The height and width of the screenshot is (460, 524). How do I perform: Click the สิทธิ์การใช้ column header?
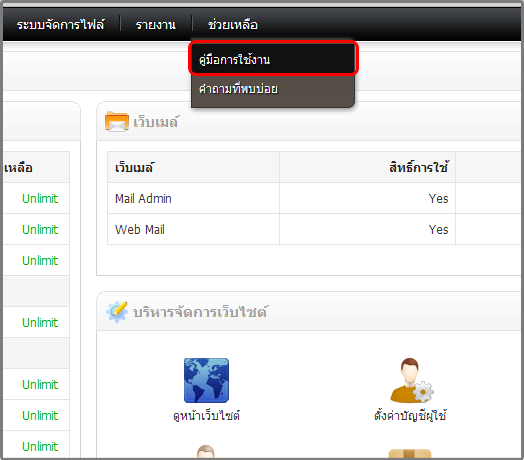418,167
